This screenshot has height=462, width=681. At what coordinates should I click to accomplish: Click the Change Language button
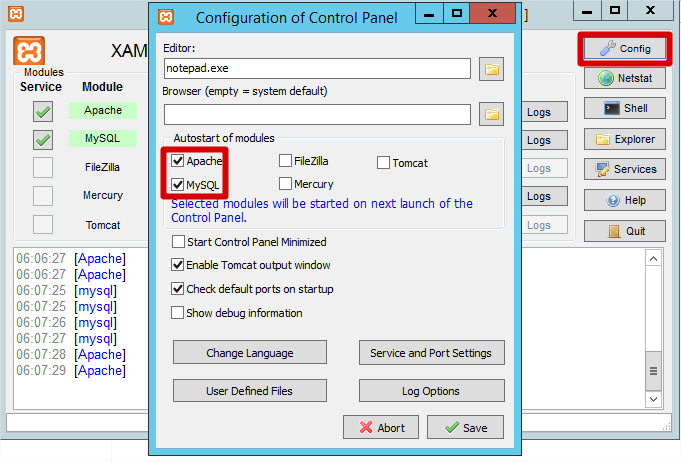tap(249, 353)
